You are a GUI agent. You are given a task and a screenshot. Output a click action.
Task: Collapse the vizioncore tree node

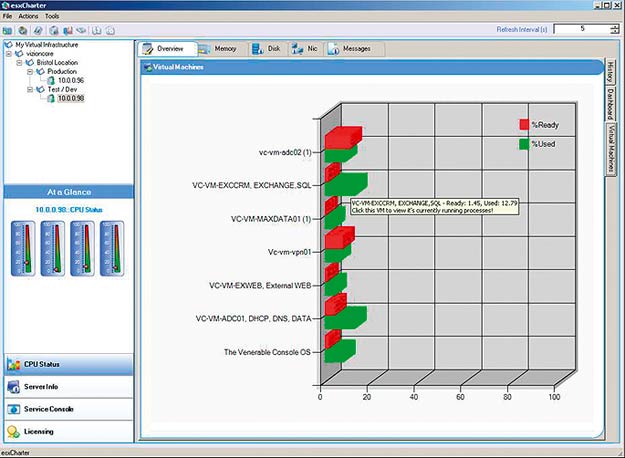click(9, 54)
